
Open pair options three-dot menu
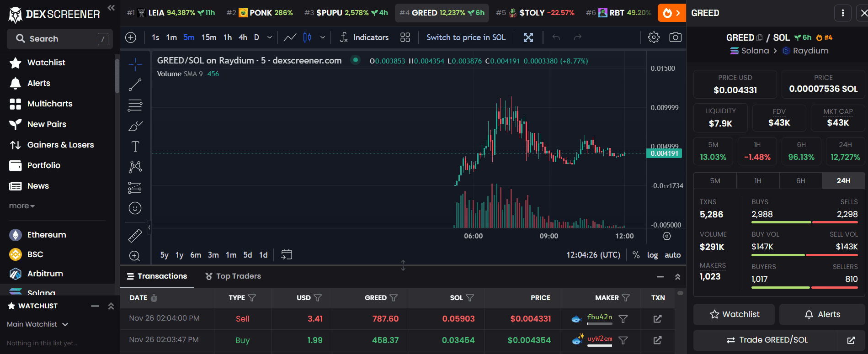843,13
